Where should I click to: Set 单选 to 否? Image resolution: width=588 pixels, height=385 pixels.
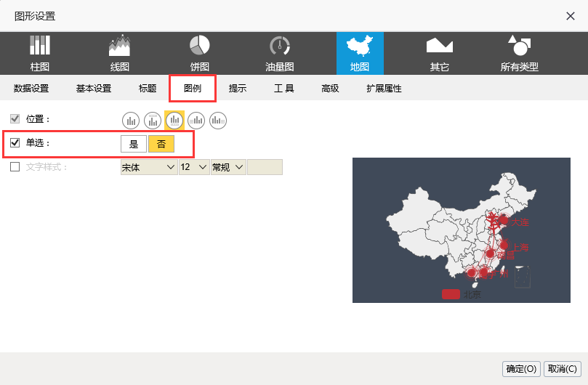click(x=161, y=144)
